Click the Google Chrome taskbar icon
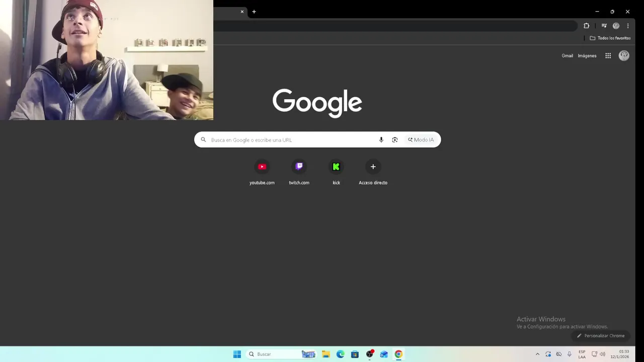Image resolution: width=644 pixels, height=362 pixels. pyautogui.click(x=398, y=354)
